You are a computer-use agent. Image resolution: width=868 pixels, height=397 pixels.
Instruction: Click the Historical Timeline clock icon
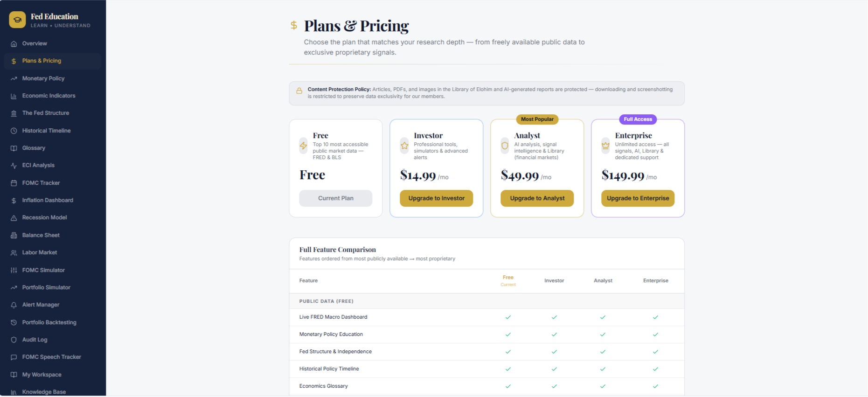[x=14, y=131]
